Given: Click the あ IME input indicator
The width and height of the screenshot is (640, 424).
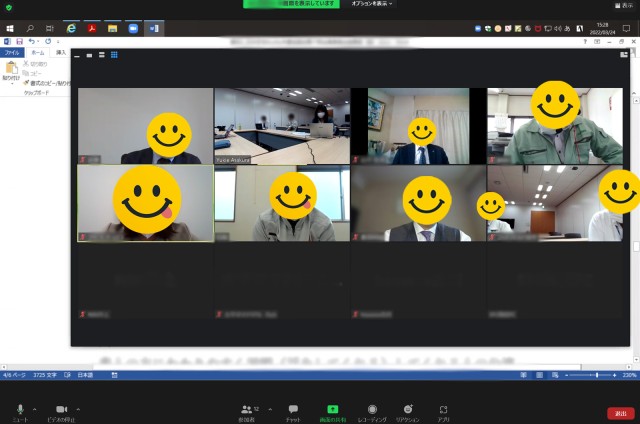Looking at the screenshot, I should (567, 29).
